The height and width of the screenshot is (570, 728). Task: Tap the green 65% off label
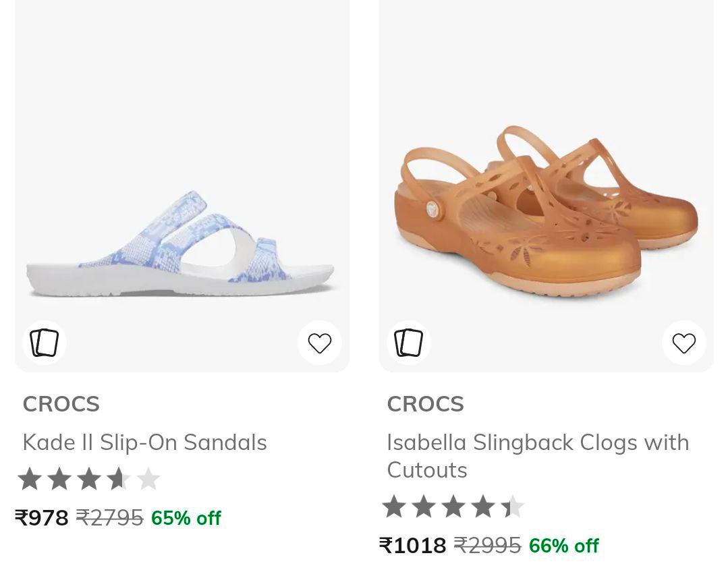pyautogui.click(x=186, y=518)
